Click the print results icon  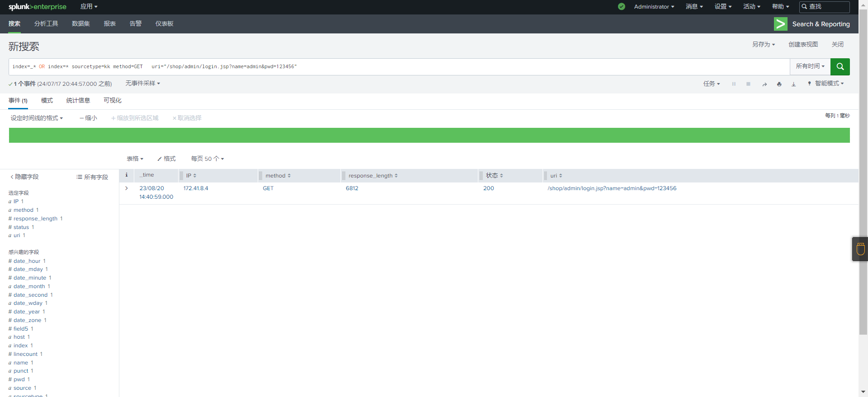click(x=779, y=84)
